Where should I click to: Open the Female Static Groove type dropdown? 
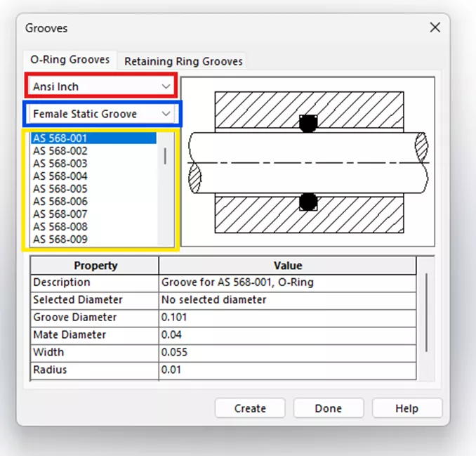(x=101, y=114)
